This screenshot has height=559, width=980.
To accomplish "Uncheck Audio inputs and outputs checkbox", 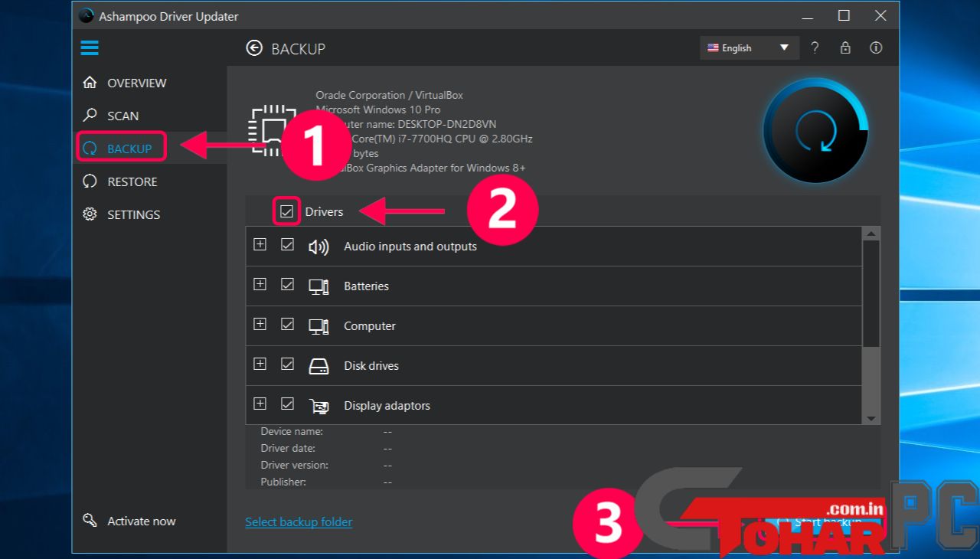I will pos(287,245).
